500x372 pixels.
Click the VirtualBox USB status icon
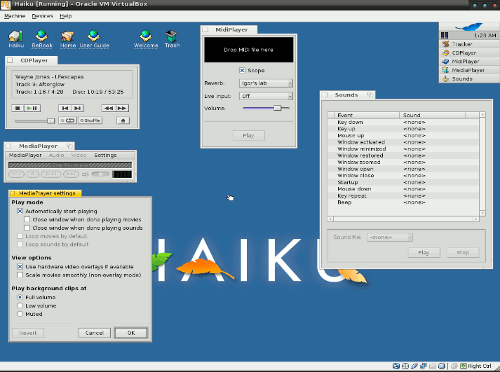(x=414, y=366)
